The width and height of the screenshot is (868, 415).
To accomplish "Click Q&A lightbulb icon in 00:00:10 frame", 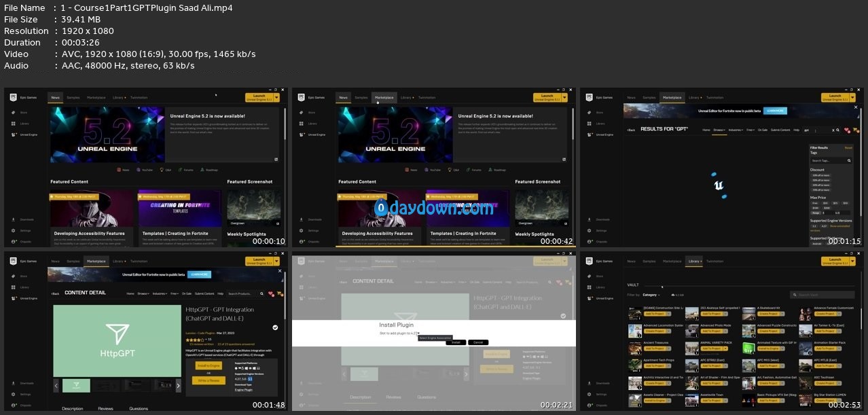I will pyautogui.click(x=161, y=170).
